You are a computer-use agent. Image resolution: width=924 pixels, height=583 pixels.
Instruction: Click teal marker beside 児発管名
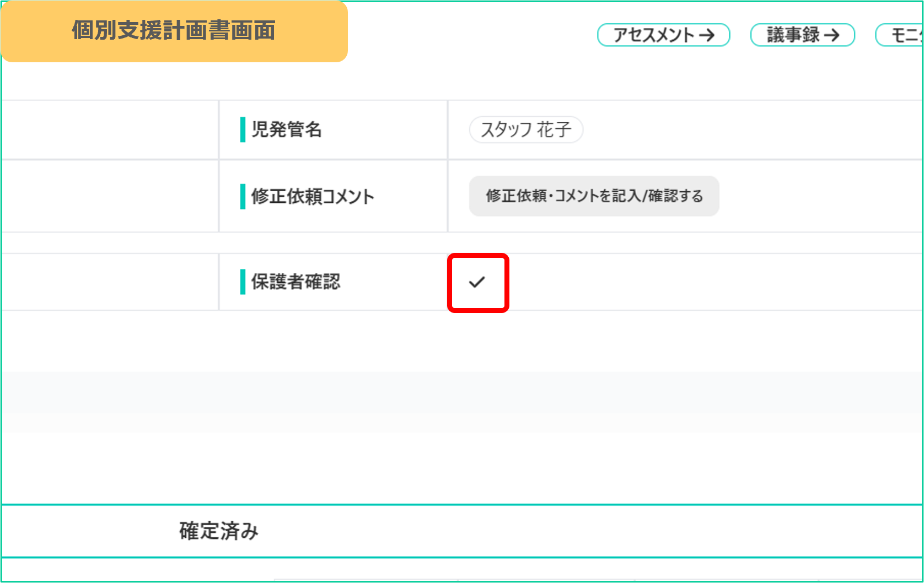(x=243, y=129)
